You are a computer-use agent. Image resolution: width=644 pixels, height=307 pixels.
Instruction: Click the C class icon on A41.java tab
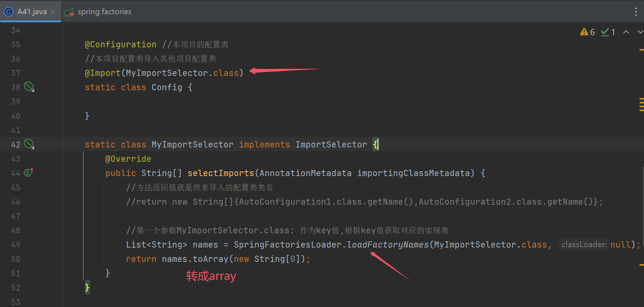pyautogui.click(x=8, y=12)
